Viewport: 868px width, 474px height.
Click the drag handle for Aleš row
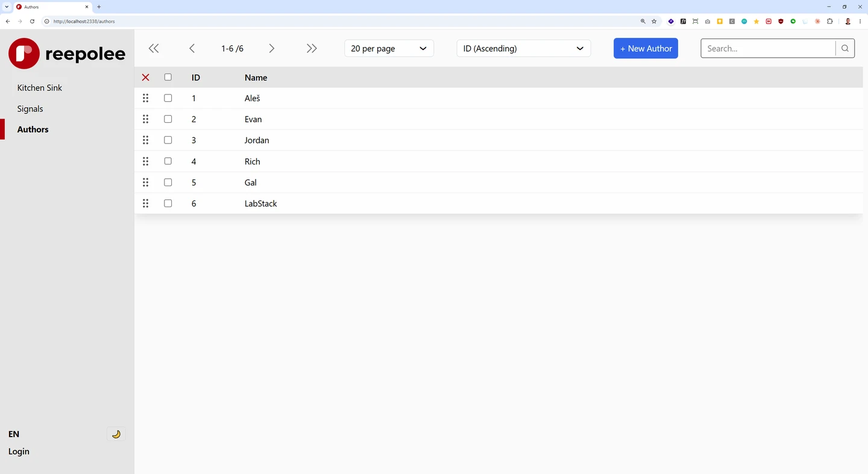[x=145, y=98]
